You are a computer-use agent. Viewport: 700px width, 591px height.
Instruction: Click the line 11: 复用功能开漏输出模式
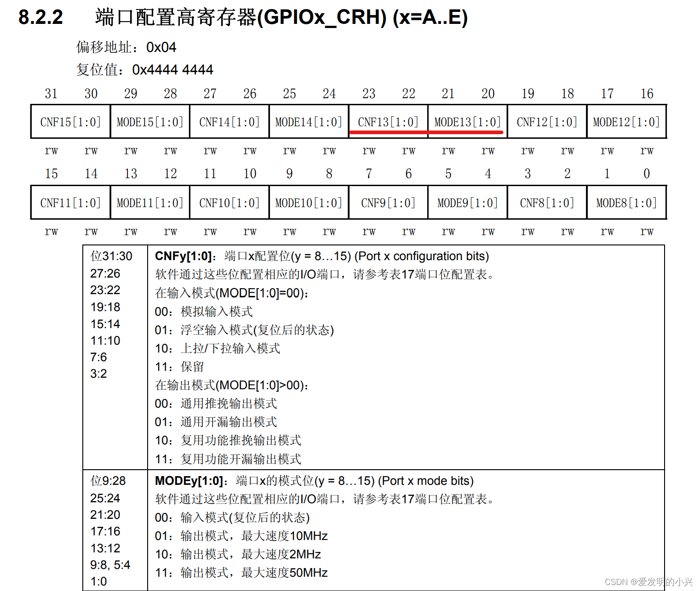pyautogui.click(x=228, y=459)
